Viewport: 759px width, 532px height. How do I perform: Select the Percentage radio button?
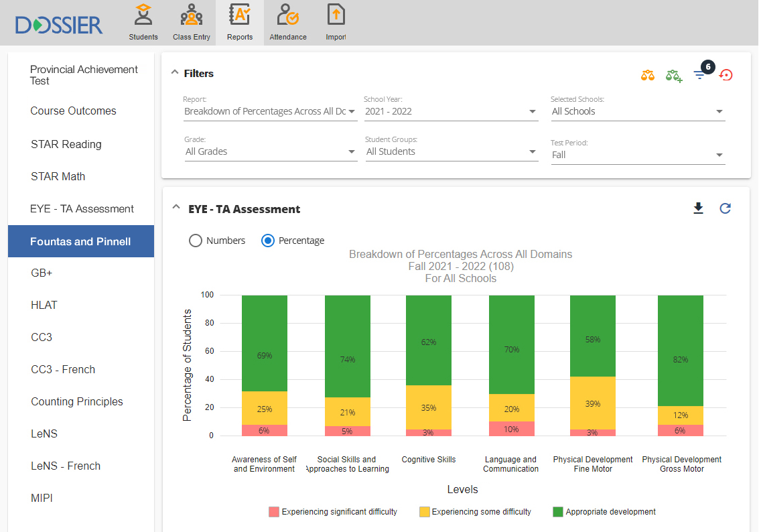click(x=268, y=241)
